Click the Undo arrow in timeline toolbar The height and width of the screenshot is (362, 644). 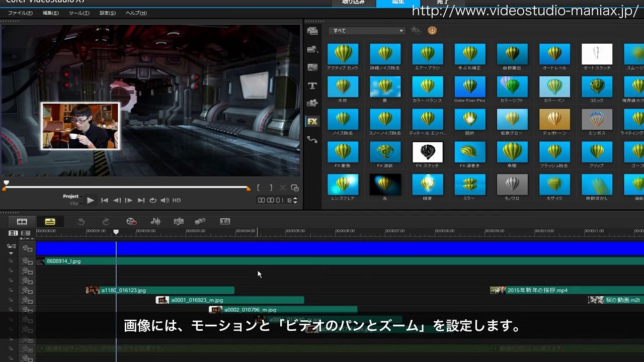point(81,222)
